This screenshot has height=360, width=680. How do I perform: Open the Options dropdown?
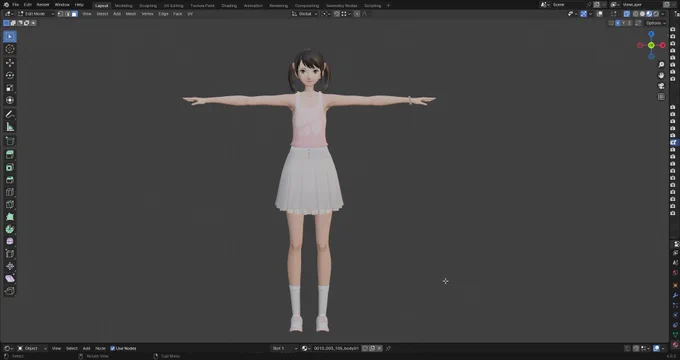pos(655,23)
